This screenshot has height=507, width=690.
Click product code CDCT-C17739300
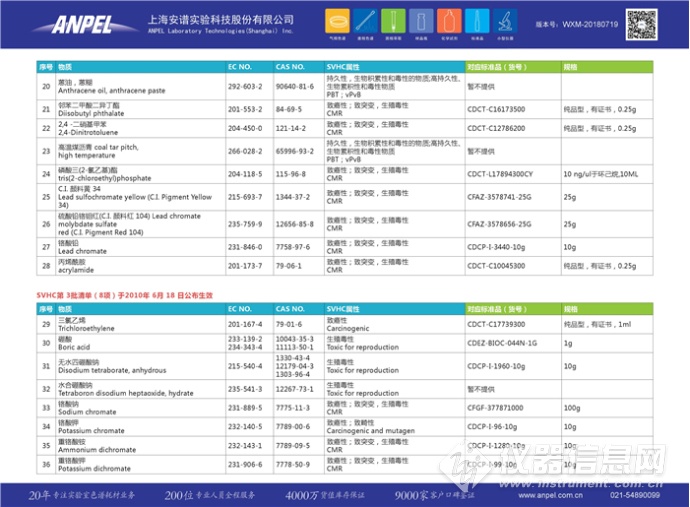click(496, 324)
